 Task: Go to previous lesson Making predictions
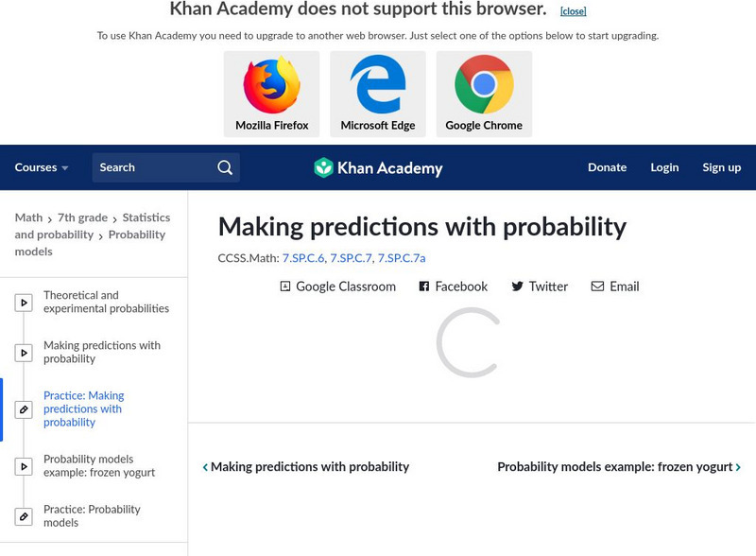point(306,467)
